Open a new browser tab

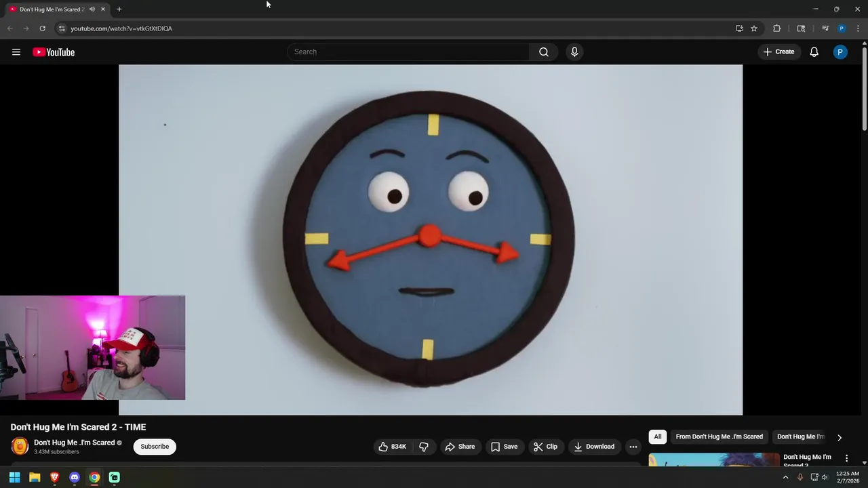pyautogui.click(x=119, y=9)
